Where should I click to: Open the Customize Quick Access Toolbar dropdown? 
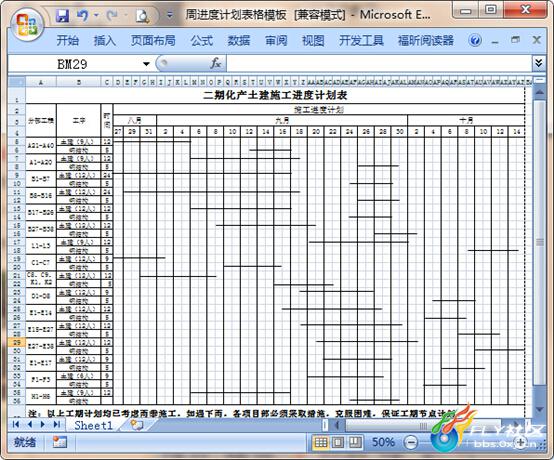(x=170, y=16)
